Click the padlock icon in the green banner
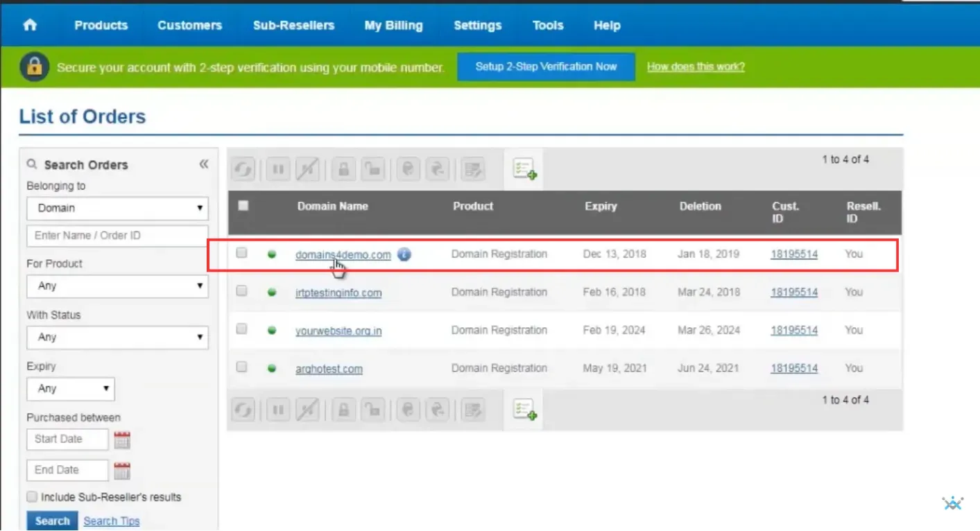Image resolution: width=980 pixels, height=531 pixels. click(35, 67)
